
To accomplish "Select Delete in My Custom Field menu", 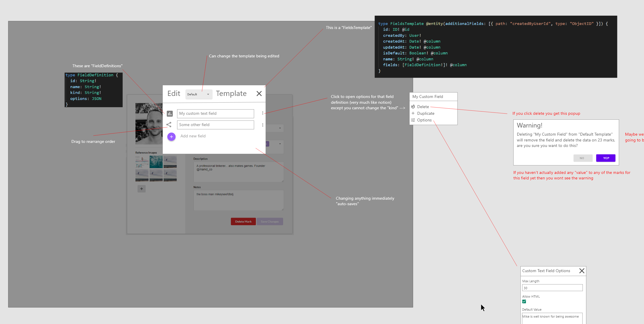I will [423, 107].
